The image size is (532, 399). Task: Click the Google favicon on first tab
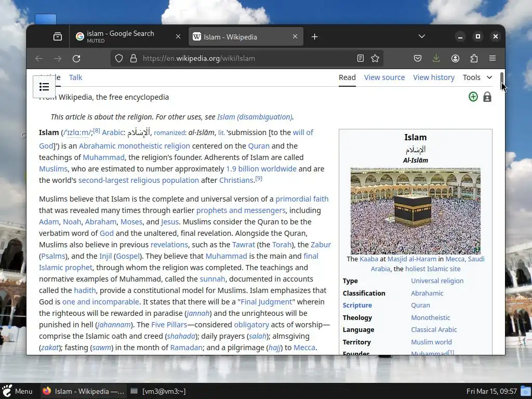[79, 37]
